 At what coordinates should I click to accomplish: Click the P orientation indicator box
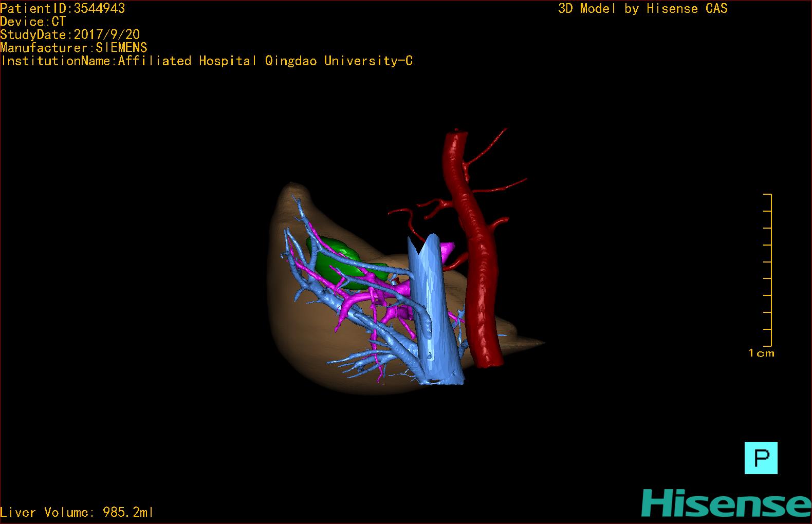761,458
